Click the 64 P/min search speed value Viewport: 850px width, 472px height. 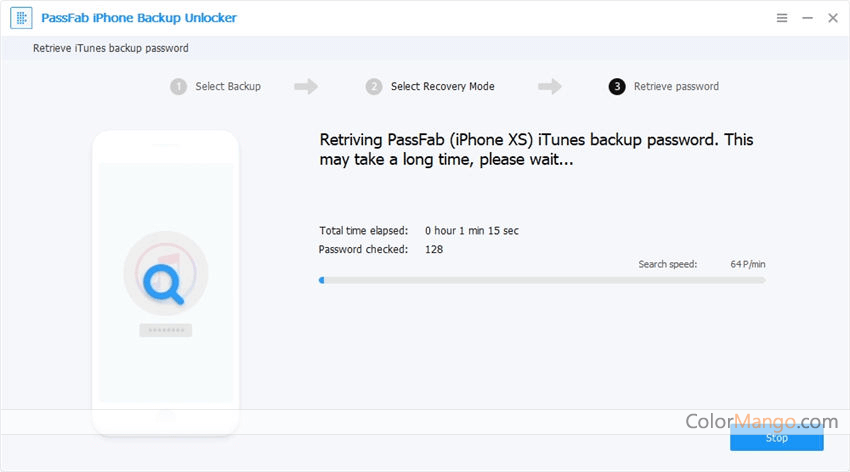point(747,264)
